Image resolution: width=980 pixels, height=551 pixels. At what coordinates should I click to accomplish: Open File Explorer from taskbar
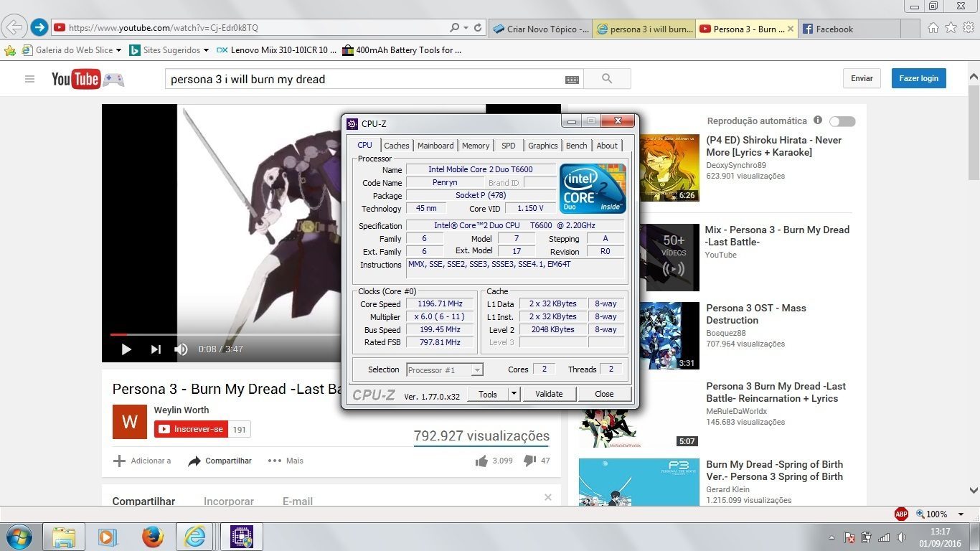tap(64, 537)
